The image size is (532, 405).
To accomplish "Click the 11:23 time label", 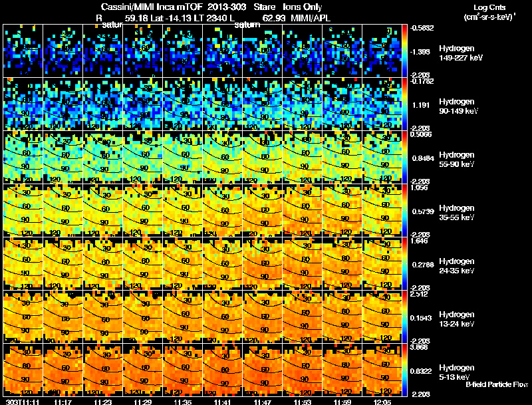I will pyautogui.click(x=103, y=402).
